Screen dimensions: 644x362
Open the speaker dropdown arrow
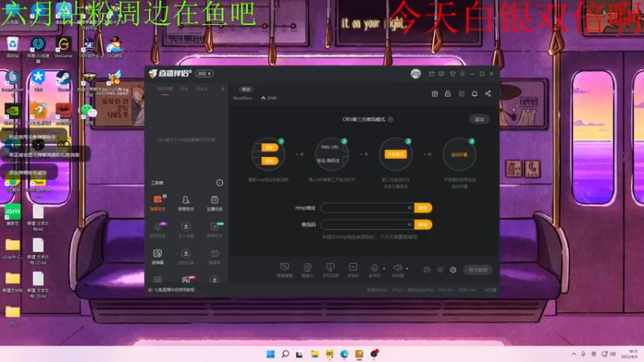coord(407,269)
